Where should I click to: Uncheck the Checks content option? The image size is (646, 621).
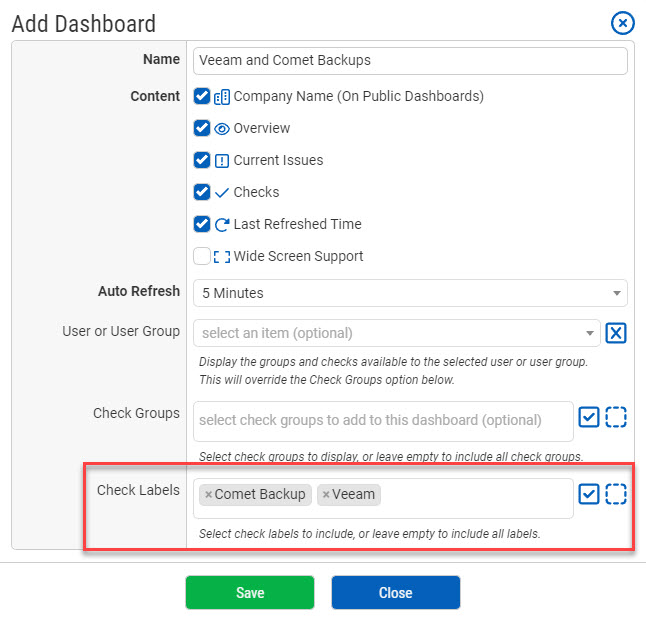click(202, 193)
